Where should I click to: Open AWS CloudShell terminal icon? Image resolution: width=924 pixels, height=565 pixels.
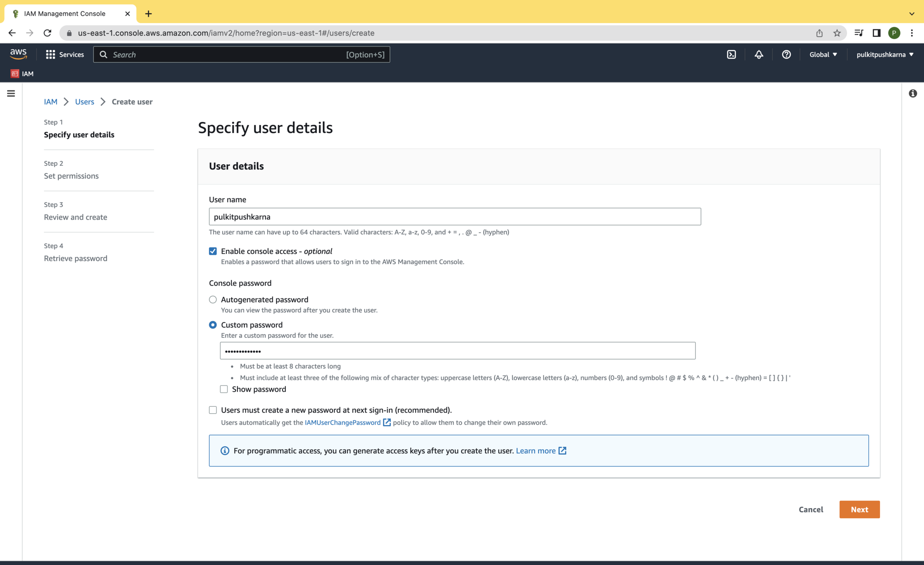[x=731, y=54]
